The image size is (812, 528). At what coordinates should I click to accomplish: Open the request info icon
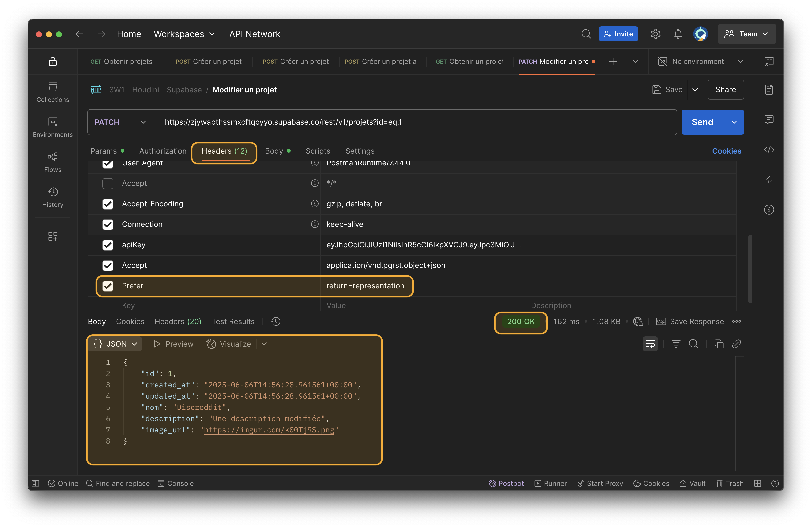(x=769, y=210)
